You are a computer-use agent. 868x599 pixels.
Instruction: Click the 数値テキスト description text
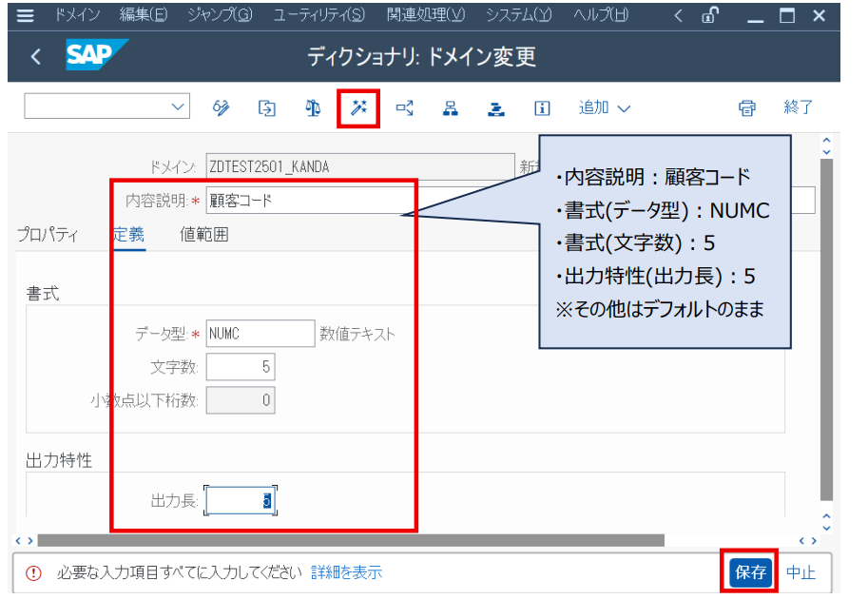point(357,334)
